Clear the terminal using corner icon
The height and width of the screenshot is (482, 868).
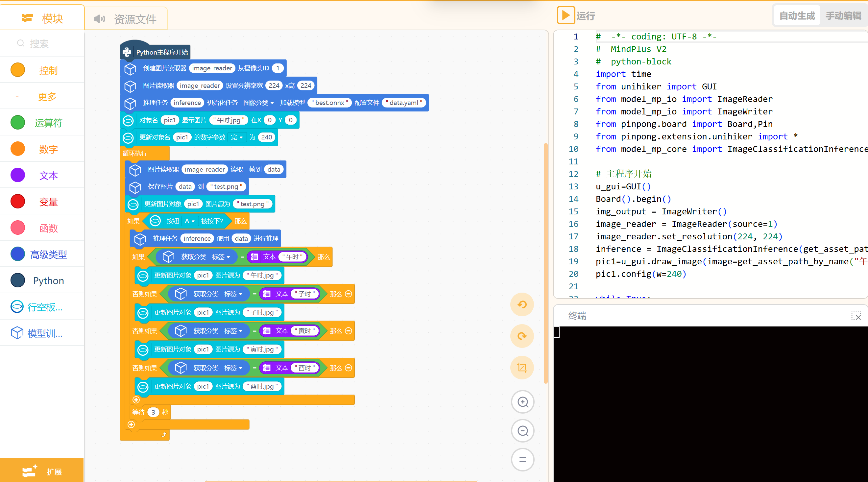[856, 316]
